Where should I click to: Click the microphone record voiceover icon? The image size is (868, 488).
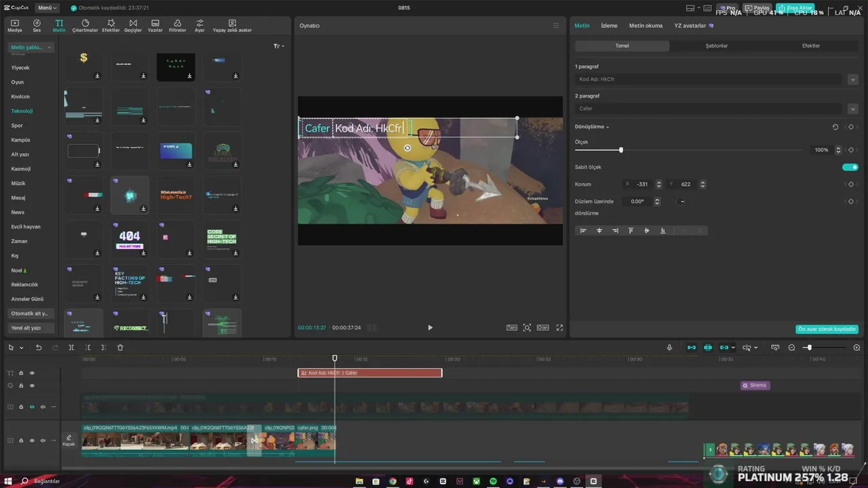point(669,348)
